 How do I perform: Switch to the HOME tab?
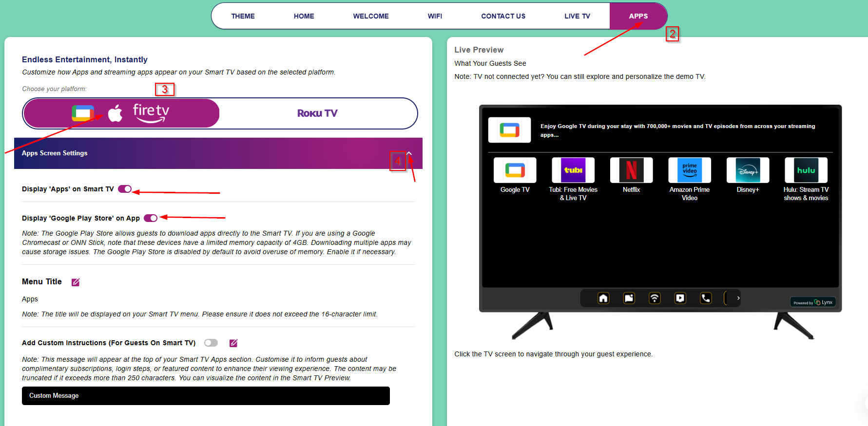tap(304, 16)
